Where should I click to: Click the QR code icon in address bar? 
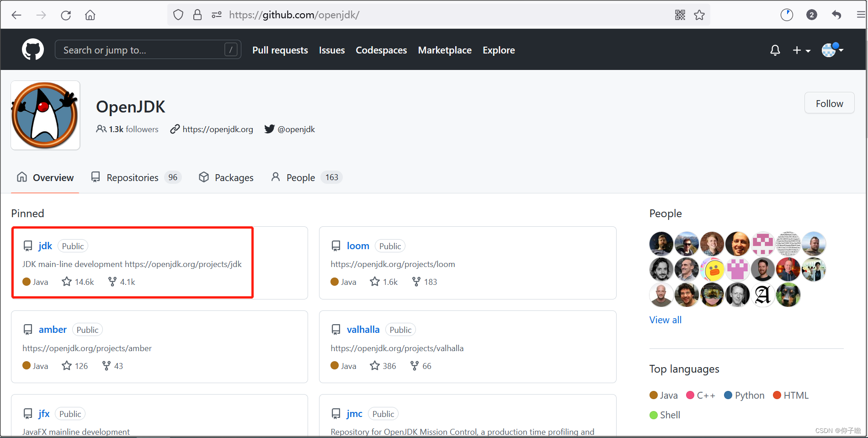coord(680,15)
